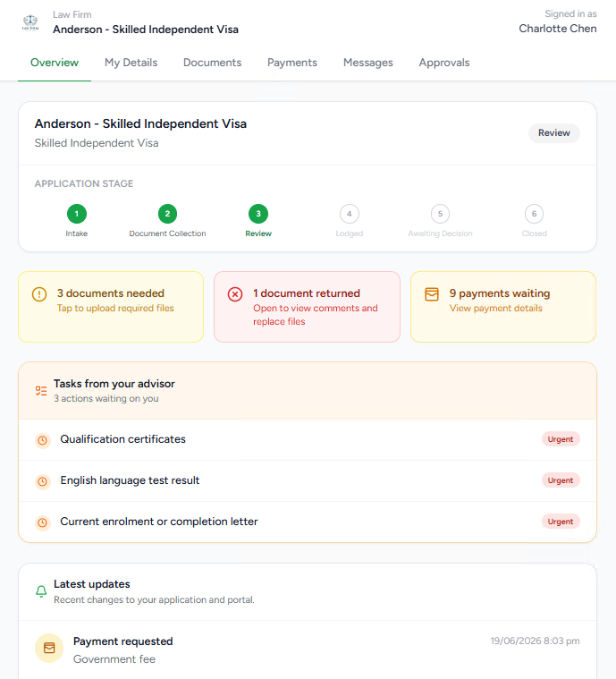Image resolution: width=616 pixels, height=679 pixels.
Task: Click the checklist icon beside Tasks from your advisor
Action: click(x=41, y=391)
